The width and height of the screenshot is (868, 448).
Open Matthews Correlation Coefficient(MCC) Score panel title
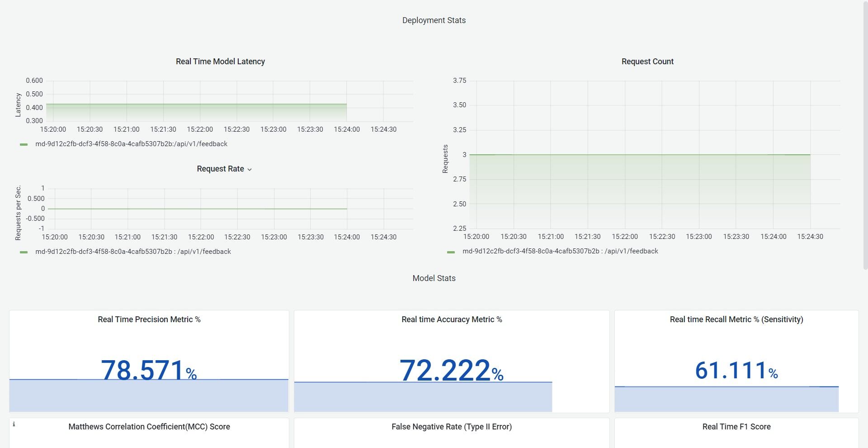pos(149,427)
